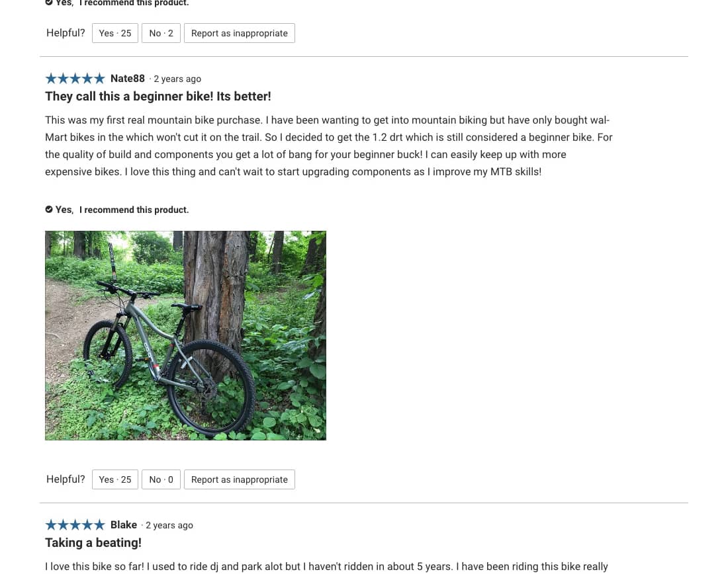Mark the top review helpful with Yes · 25
This screenshot has height=574, width=728.
pyautogui.click(x=115, y=33)
